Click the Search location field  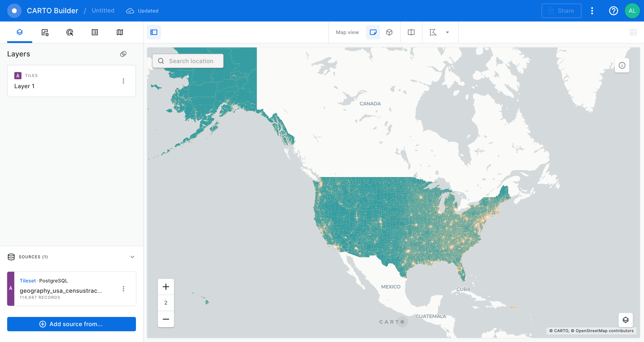[x=191, y=61]
